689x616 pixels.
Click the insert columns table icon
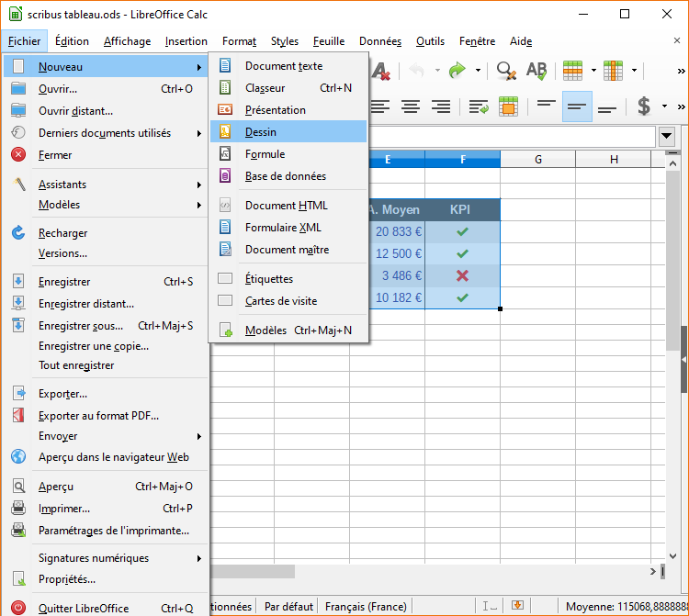click(x=614, y=71)
